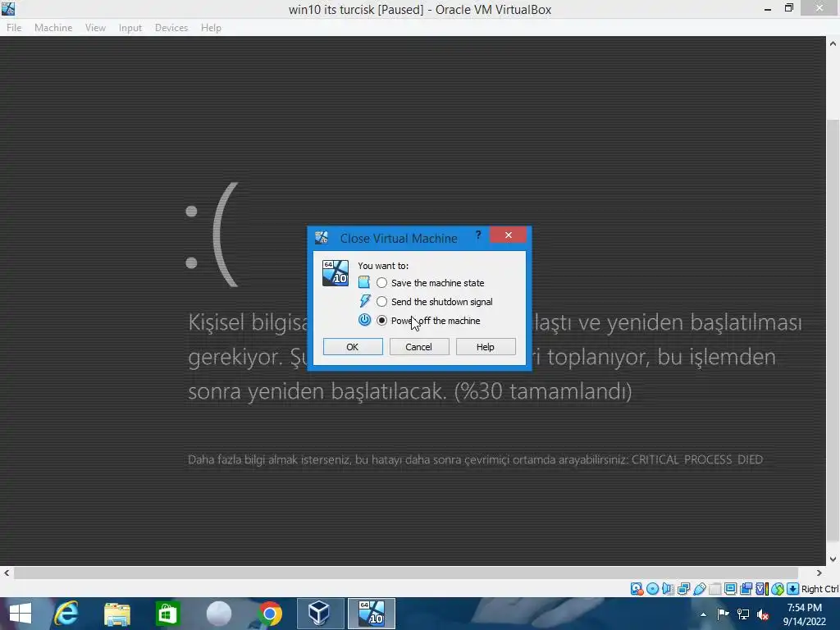
Task: Open the View menu
Action: pyautogui.click(x=95, y=28)
